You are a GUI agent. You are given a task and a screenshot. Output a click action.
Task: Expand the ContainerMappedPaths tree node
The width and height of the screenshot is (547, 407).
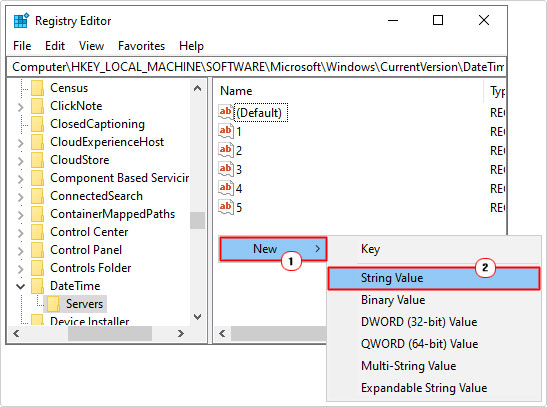21,215
